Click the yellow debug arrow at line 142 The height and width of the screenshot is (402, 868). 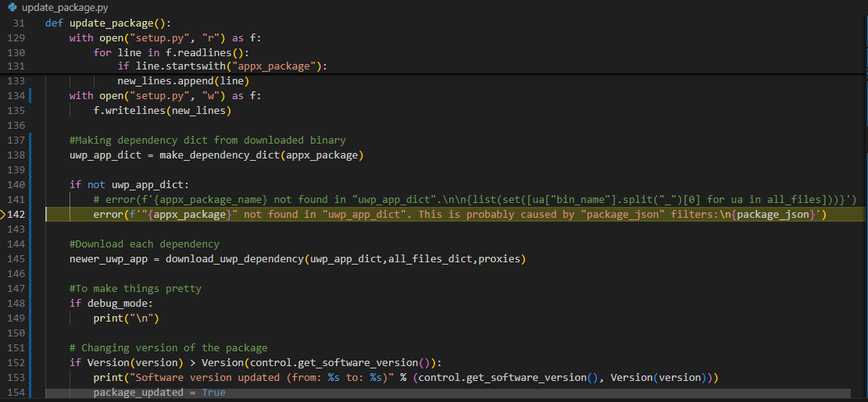click(4, 214)
